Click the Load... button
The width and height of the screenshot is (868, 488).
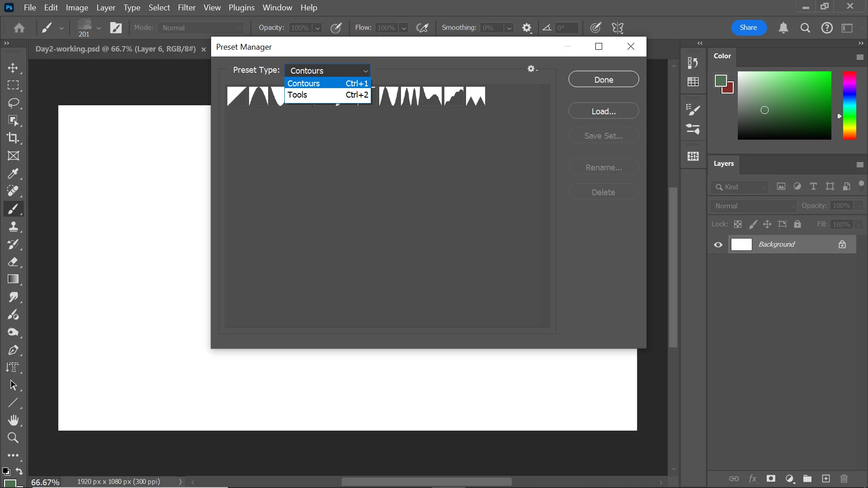(603, 111)
